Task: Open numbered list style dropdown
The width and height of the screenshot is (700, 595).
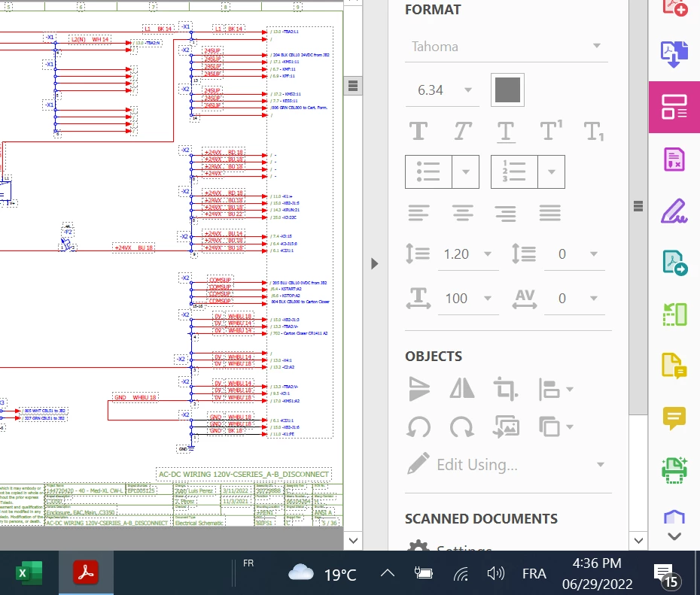Action: tap(551, 172)
